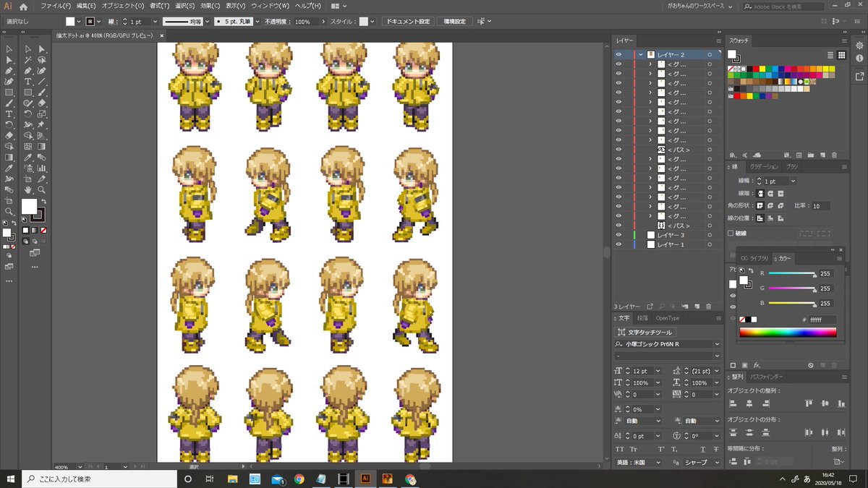Viewport: 868px width, 488px height.
Task: Open the ファイル(F) menu
Action: [x=56, y=6]
